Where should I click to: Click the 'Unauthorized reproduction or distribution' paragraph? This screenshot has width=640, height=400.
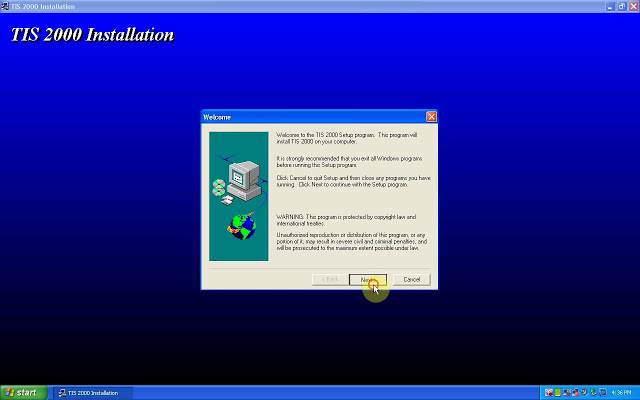tap(352, 241)
